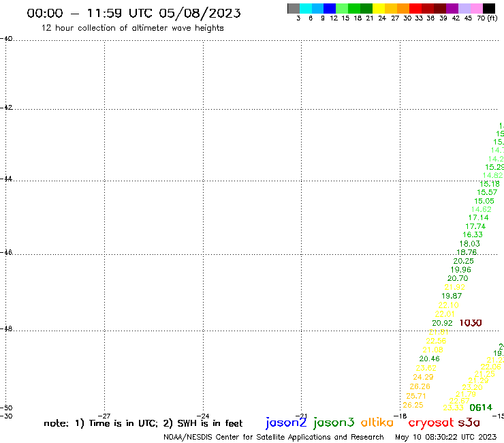Click the note about UTC time and SWH
The height and width of the screenshot is (443, 504).
143,423
